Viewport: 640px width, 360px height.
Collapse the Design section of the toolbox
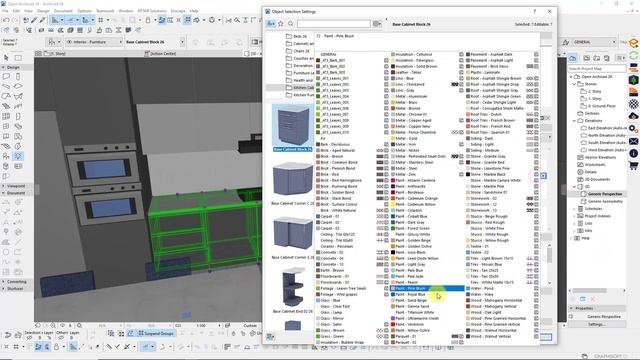click(3, 67)
